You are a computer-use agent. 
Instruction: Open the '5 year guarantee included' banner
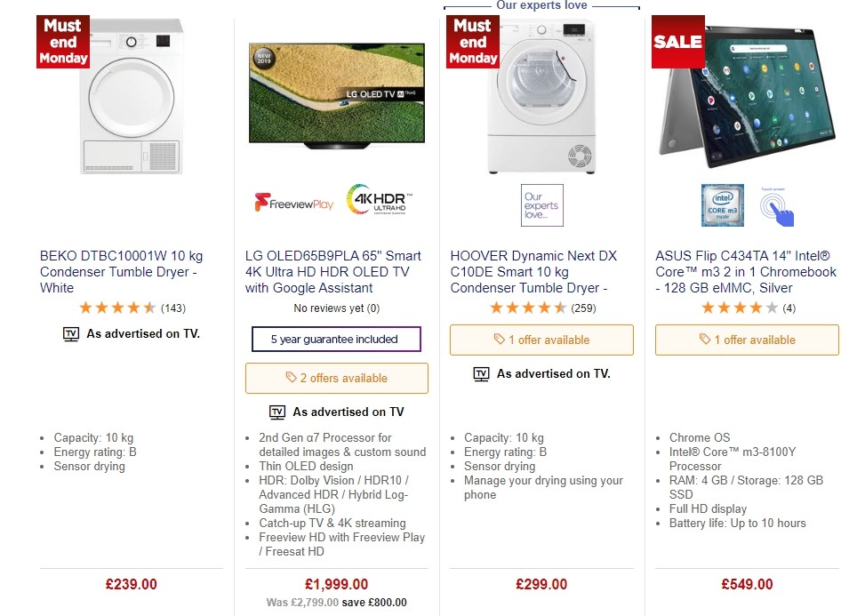(336, 339)
